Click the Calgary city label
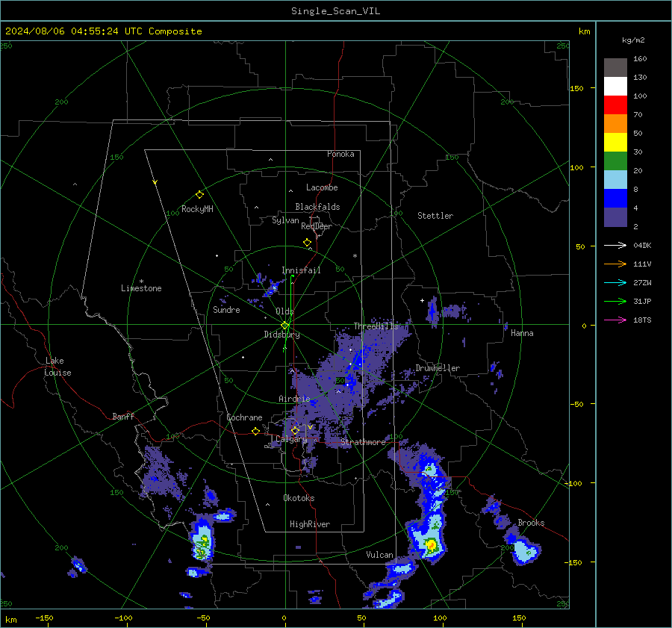 click(291, 439)
